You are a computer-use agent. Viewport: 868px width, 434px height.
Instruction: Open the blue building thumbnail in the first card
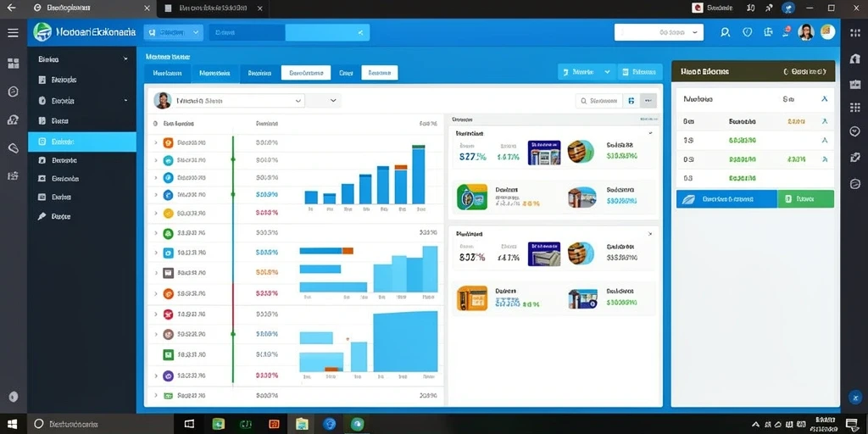pos(544,153)
